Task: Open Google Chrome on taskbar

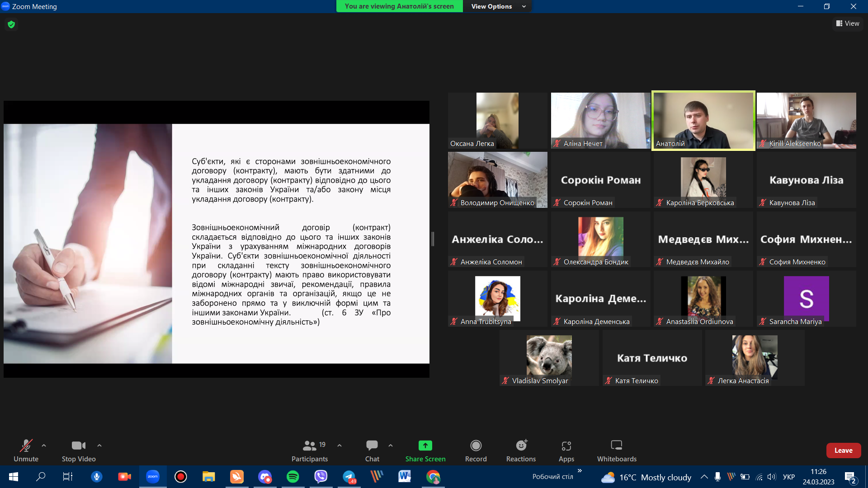Action: 433,477
